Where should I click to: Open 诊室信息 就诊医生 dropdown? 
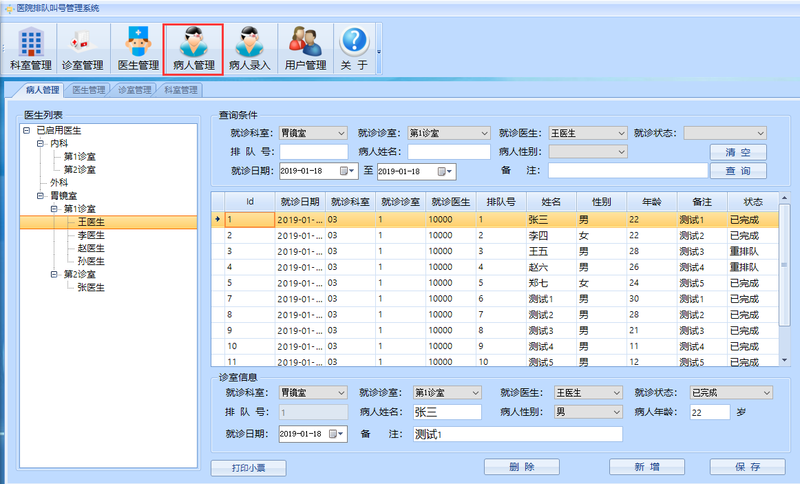point(616,393)
